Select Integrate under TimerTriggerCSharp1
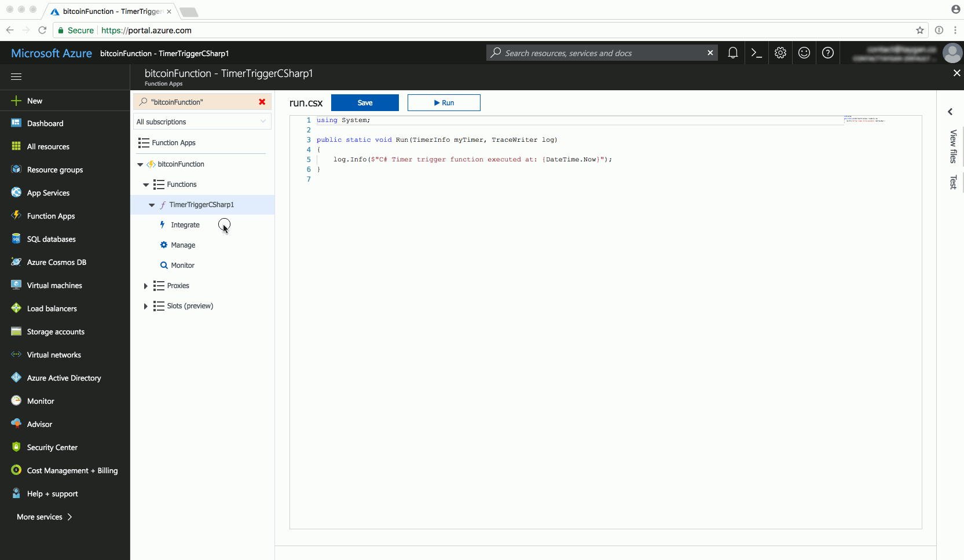 (x=185, y=225)
